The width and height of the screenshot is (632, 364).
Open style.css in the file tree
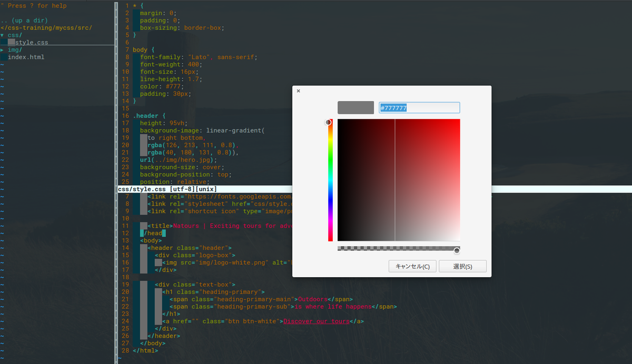pos(32,43)
